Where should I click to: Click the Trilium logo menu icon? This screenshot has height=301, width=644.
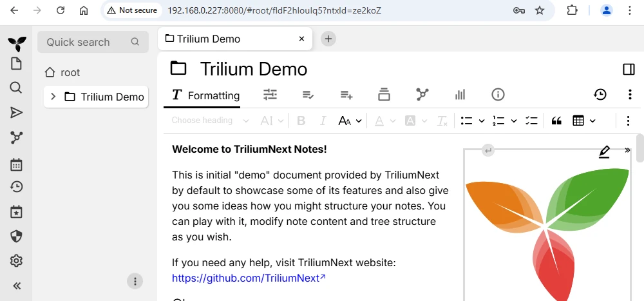pos(17,43)
